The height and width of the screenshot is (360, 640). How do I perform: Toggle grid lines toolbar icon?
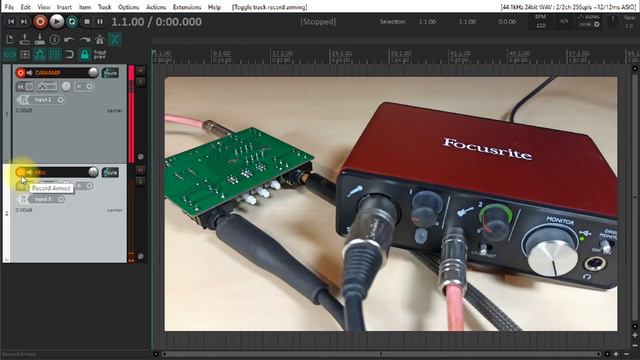pyautogui.click(x=54, y=54)
